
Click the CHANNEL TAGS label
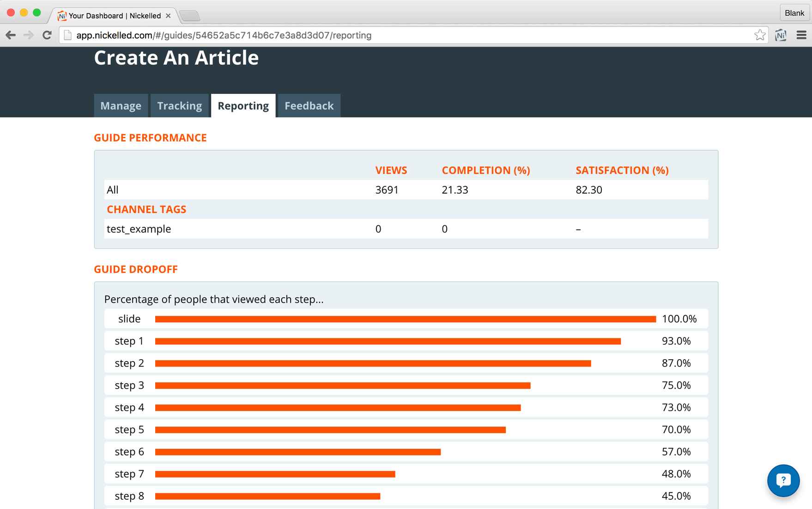[146, 209]
